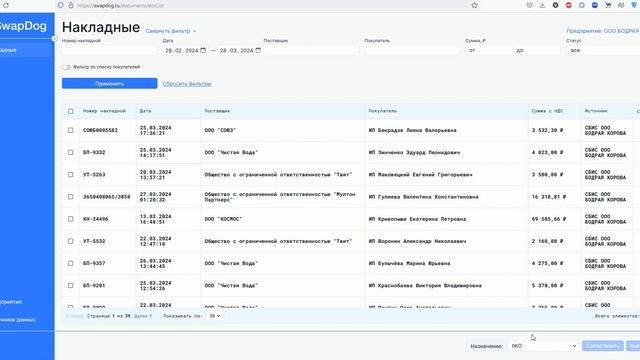
Task: Go to next page via 'Далее' link
Action: [143, 316]
